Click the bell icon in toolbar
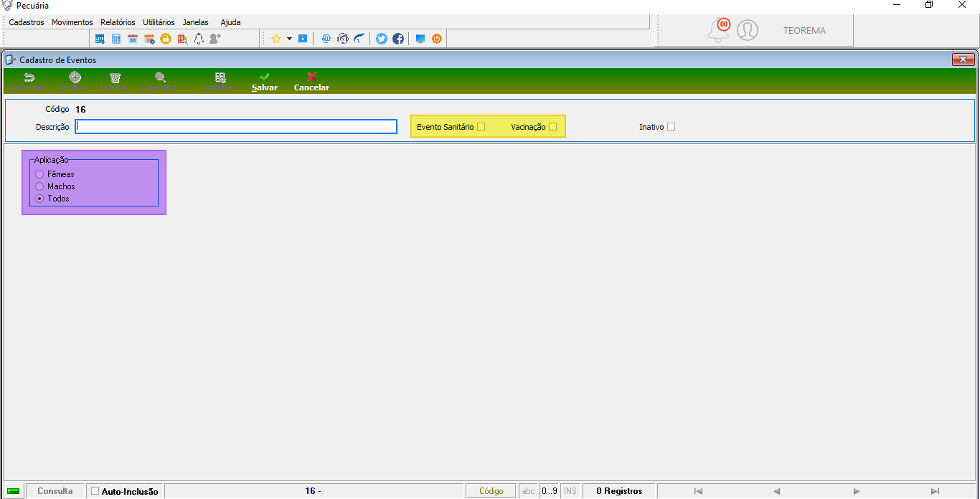This screenshot has width=980, height=499. click(199, 39)
